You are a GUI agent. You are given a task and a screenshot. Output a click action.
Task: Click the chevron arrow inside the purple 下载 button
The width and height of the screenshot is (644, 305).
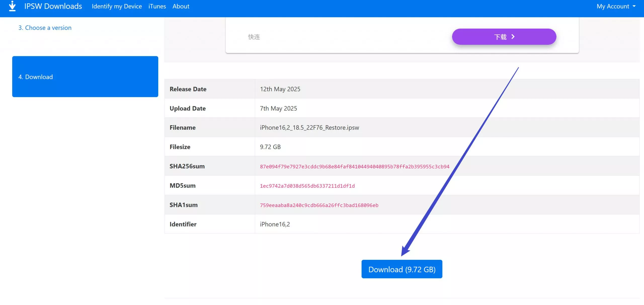(513, 37)
